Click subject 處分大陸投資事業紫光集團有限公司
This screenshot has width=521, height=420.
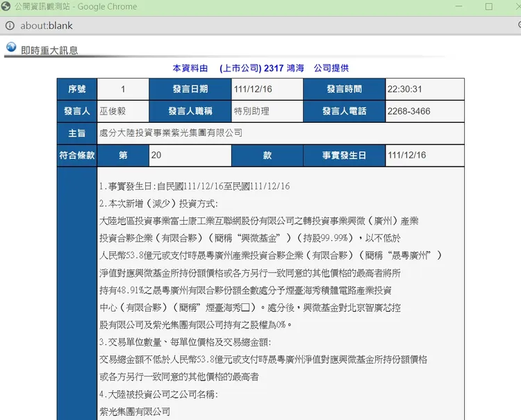[171, 133]
